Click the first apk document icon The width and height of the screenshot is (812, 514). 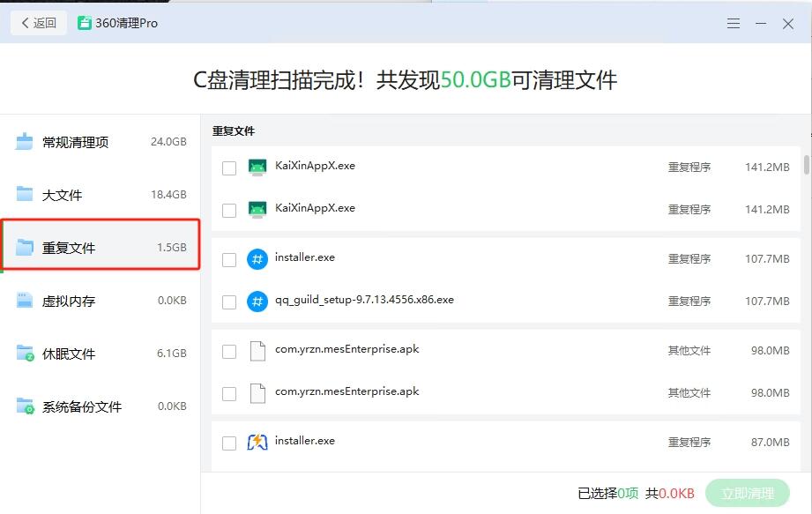[x=257, y=351]
